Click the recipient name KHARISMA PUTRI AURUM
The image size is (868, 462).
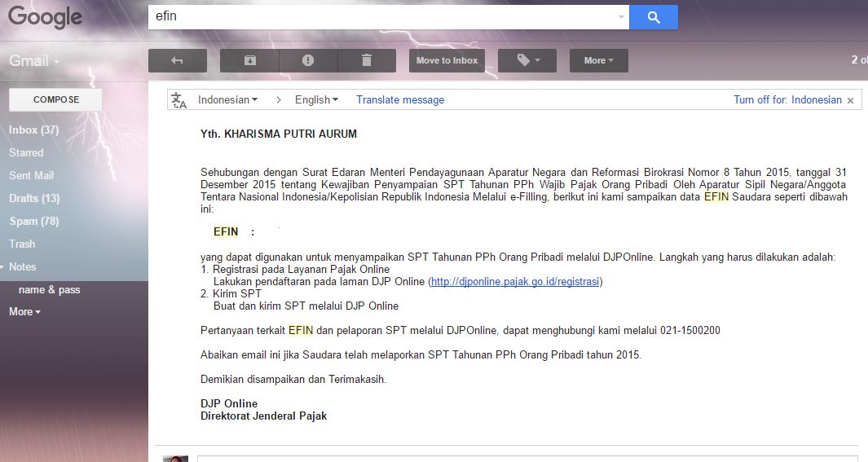[291, 134]
